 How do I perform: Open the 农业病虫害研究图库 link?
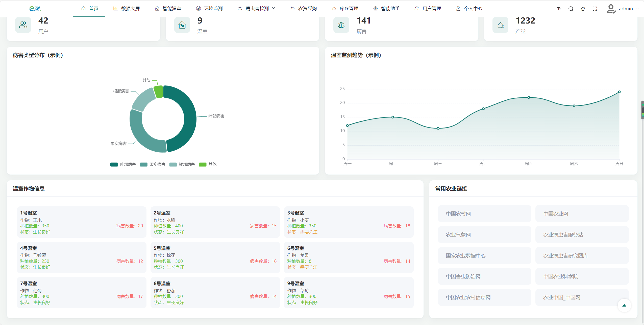click(582, 256)
